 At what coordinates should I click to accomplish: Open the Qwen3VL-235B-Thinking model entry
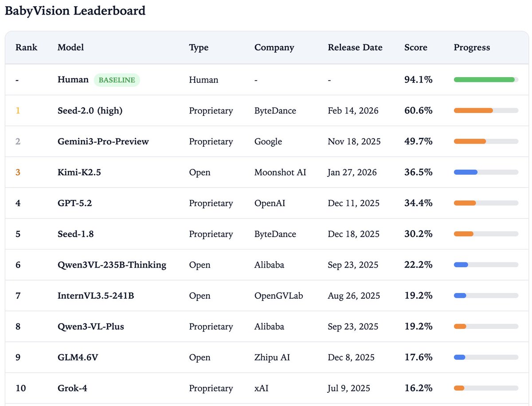point(112,265)
